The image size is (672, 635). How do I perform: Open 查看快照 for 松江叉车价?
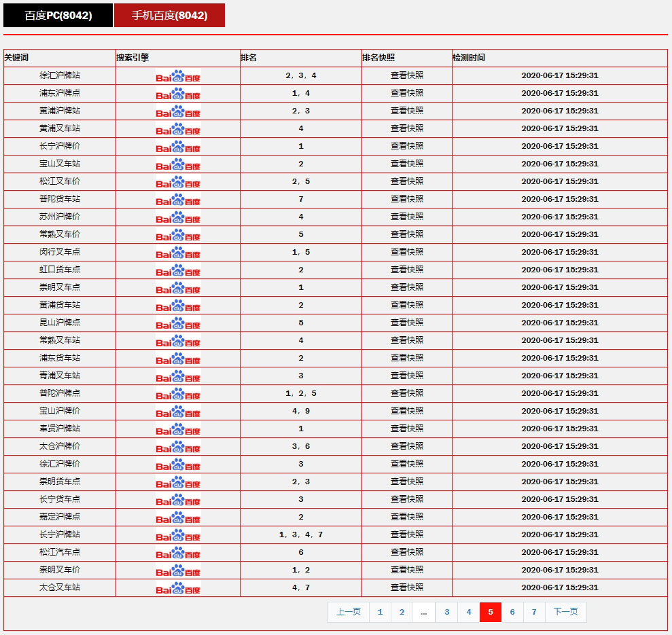tap(406, 181)
